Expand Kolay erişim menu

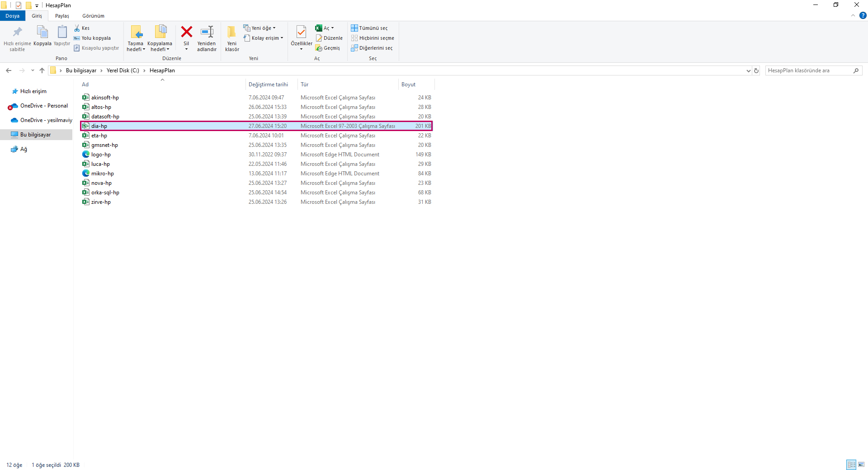click(x=264, y=38)
